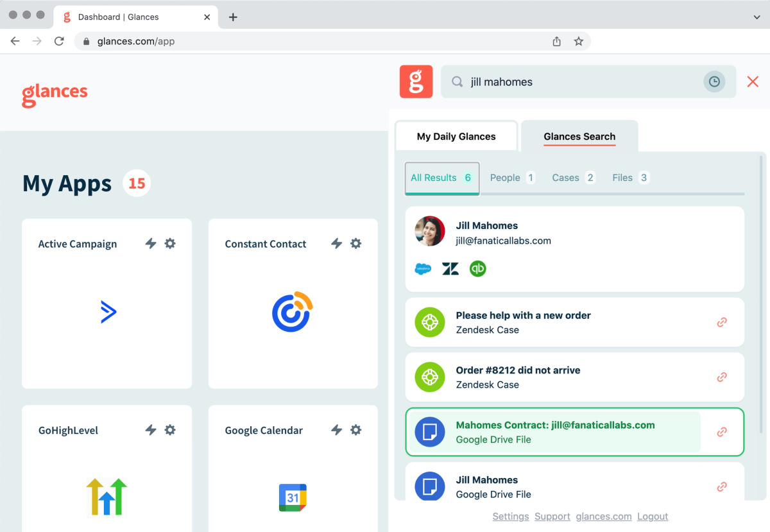Click Logout link
The image size is (770, 532).
coord(653,517)
